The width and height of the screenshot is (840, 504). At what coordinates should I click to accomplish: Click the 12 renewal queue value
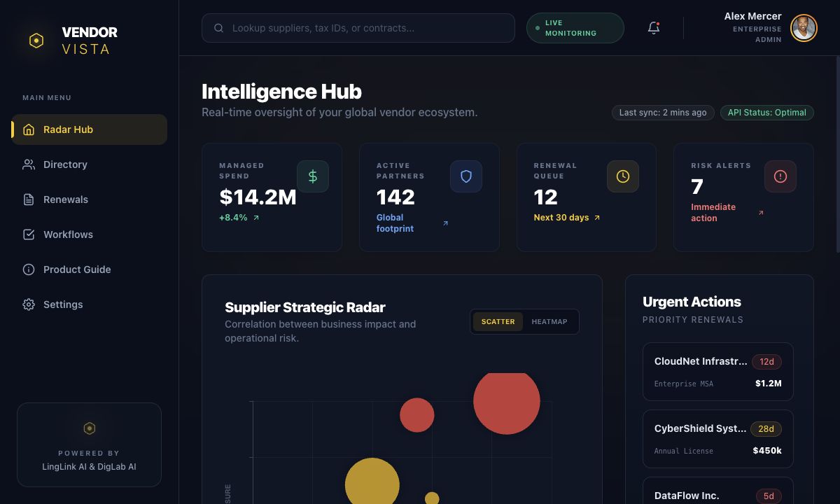[545, 197]
